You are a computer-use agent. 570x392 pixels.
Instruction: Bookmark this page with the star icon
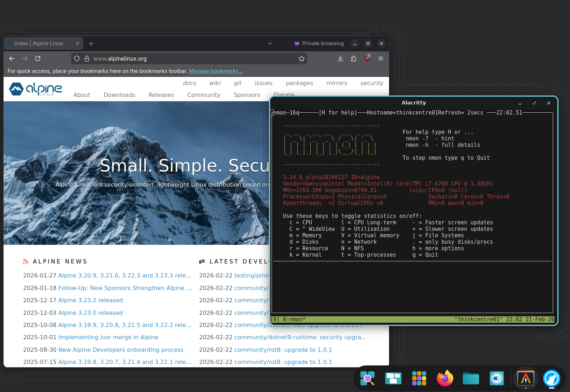[302, 59]
